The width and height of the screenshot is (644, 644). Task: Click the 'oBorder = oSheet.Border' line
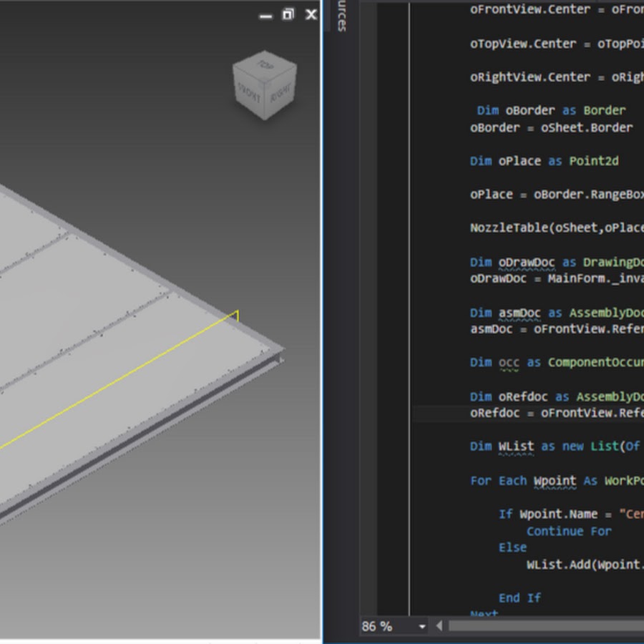point(551,128)
